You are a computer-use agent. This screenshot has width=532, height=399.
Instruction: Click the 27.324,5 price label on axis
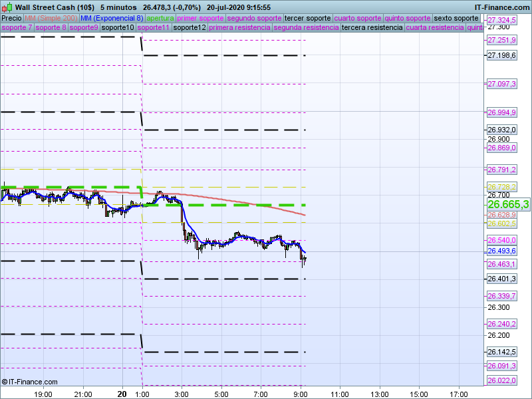502,21
